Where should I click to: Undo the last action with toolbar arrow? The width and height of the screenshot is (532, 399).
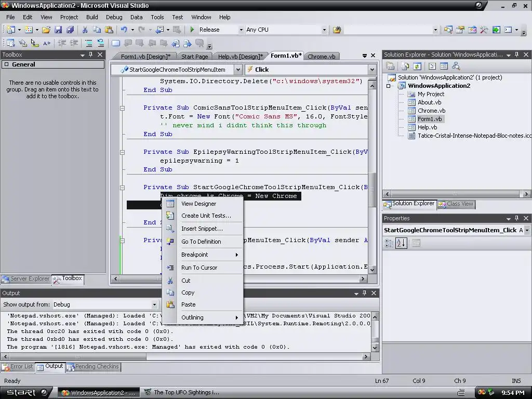[124, 30]
